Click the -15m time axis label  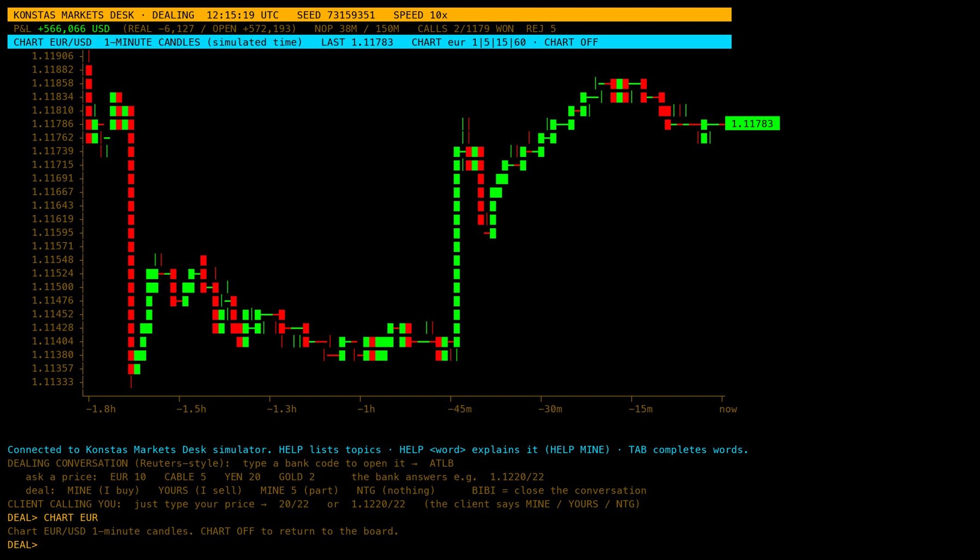(641, 409)
